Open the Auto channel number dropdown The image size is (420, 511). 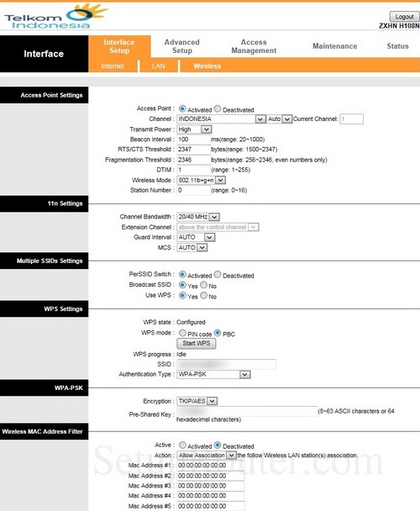click(x=279, y=119)
